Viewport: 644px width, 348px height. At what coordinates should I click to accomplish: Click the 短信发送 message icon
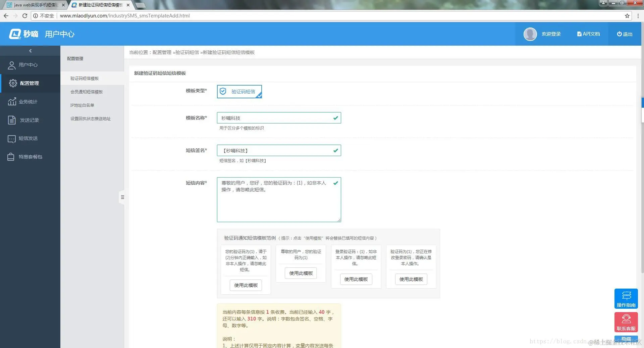pyautogui.click(x=12, y=139)
